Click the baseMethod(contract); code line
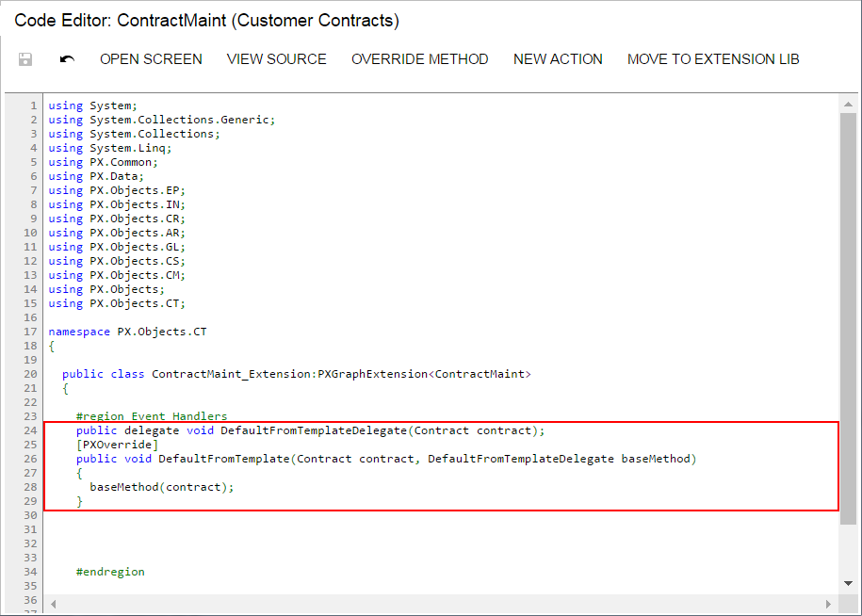The width and height of the screenshot is (862, 616). pos(161,487)
